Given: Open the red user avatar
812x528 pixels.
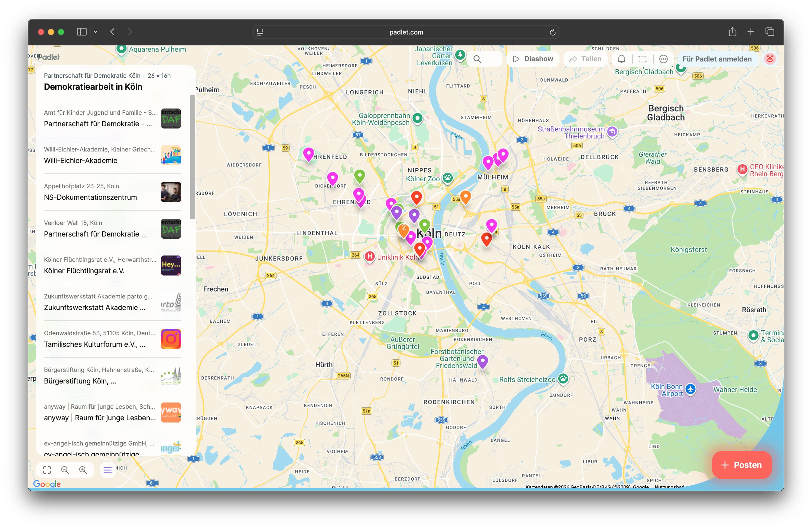Looking at the screenshot, I should pos(770,59).
